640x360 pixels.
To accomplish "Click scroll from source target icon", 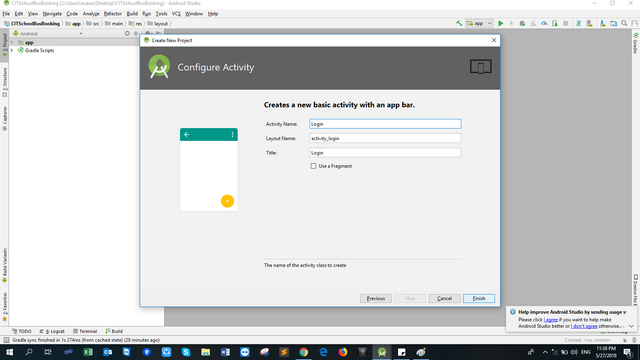I will click(127, 33).
